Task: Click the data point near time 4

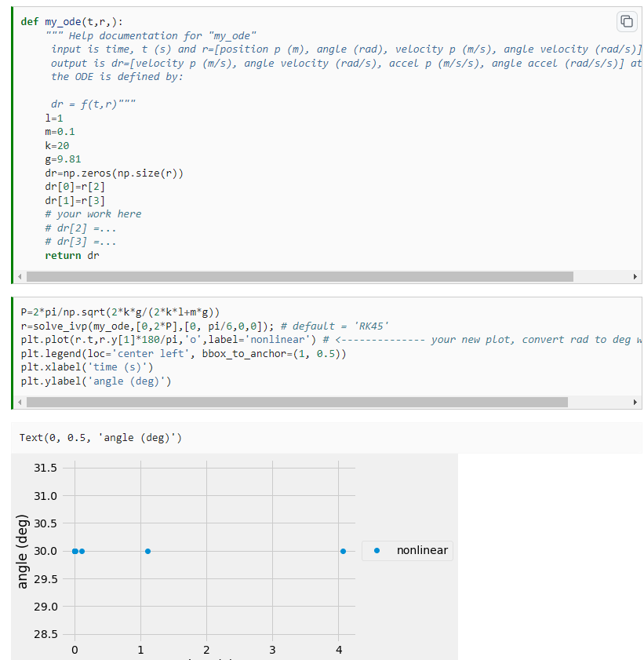Action: 344,552
